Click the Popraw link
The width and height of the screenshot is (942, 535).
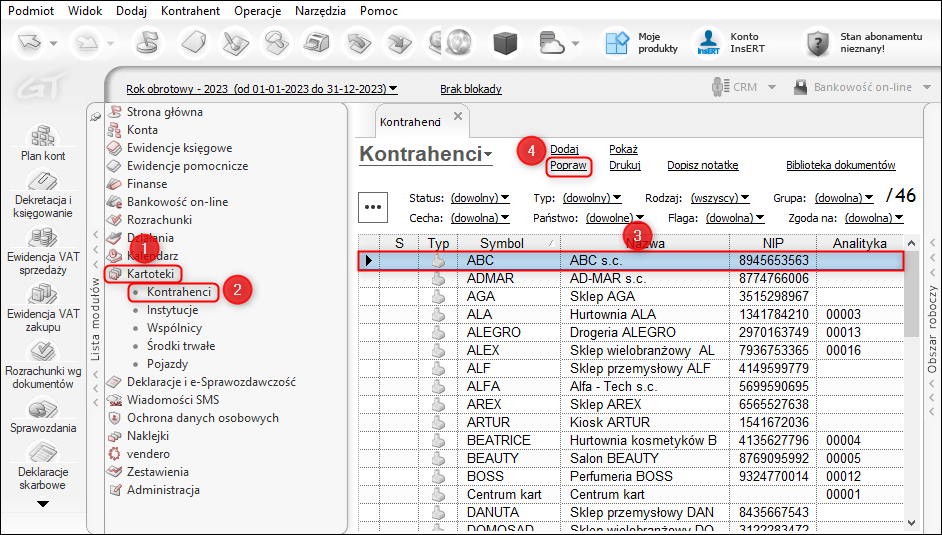pos(568,166)
